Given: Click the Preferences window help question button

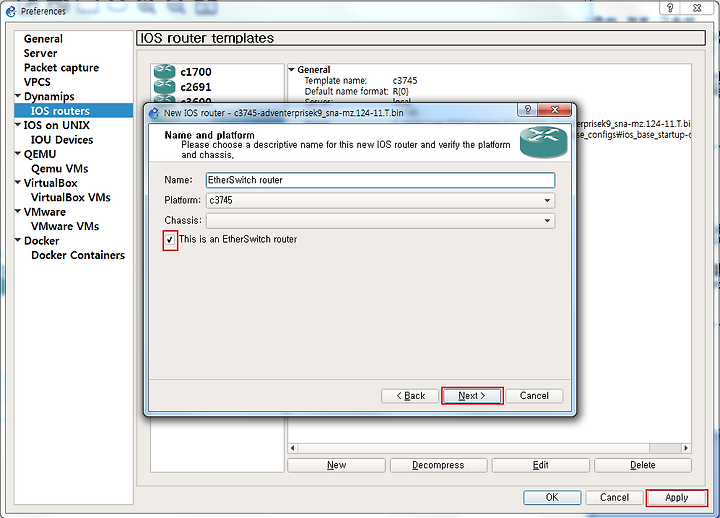Looking at the screenshot, I should coord(670,7).
